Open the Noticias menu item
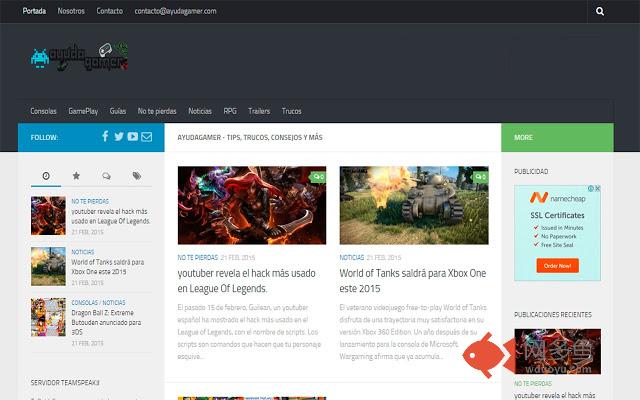Image resolution: width=640 pixels, height=400 pixels. point(200,111)
